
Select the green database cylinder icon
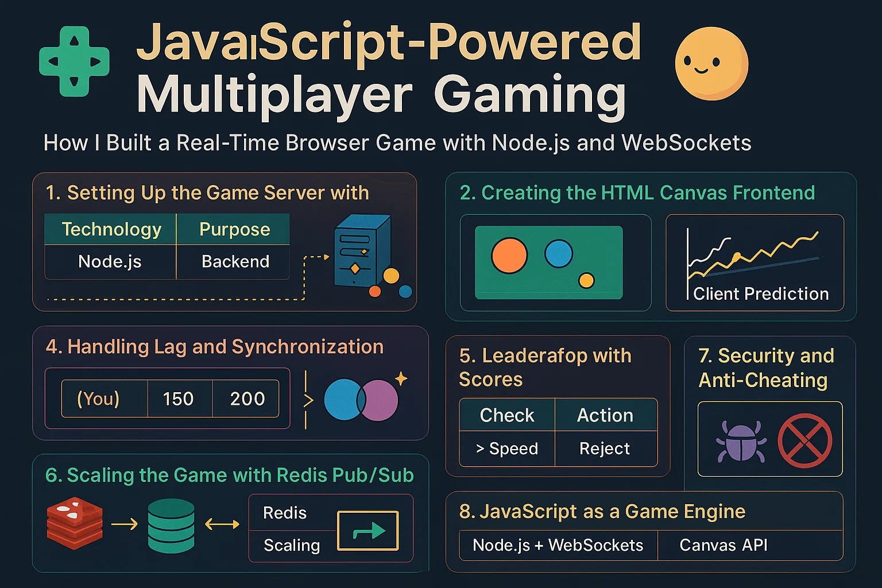[171, 525]
